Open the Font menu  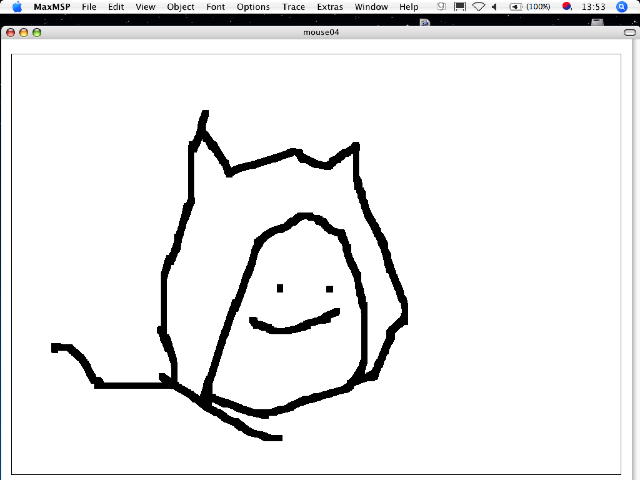216,7
